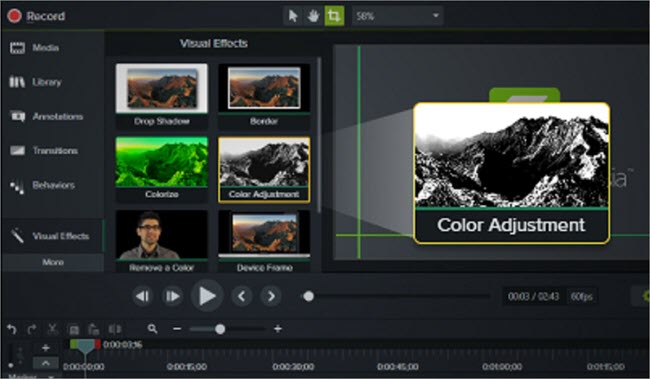Jump to previous marker with left chevron
The height and width of the screenshot is (379, 650).
(242, 296)
